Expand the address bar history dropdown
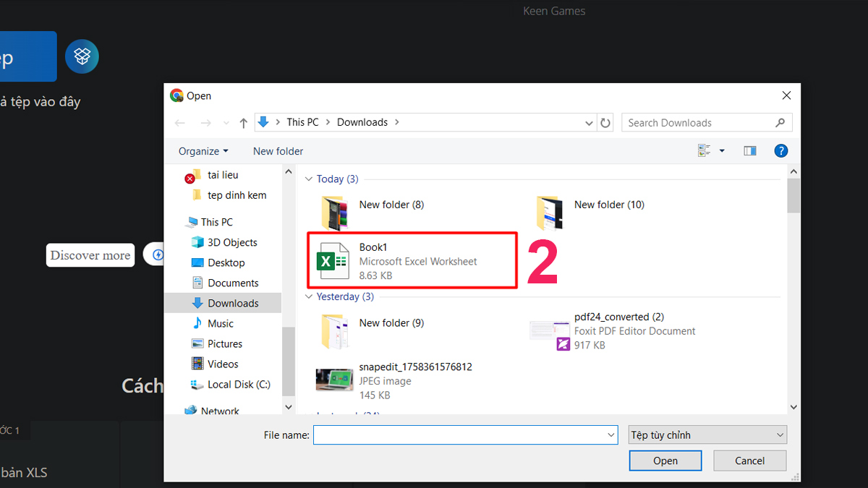868x488 pixels. point(589,123)
